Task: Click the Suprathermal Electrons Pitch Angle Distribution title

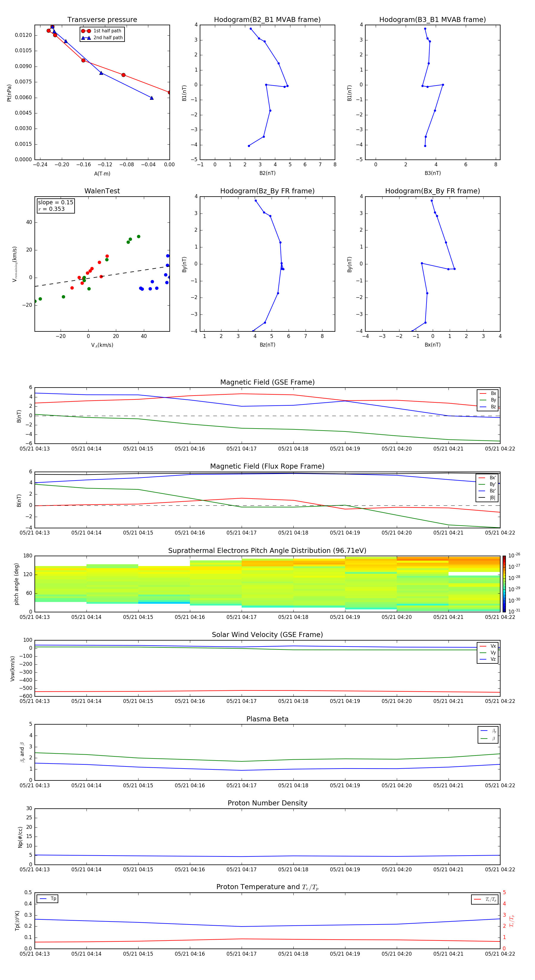Action: click(267, 551)
